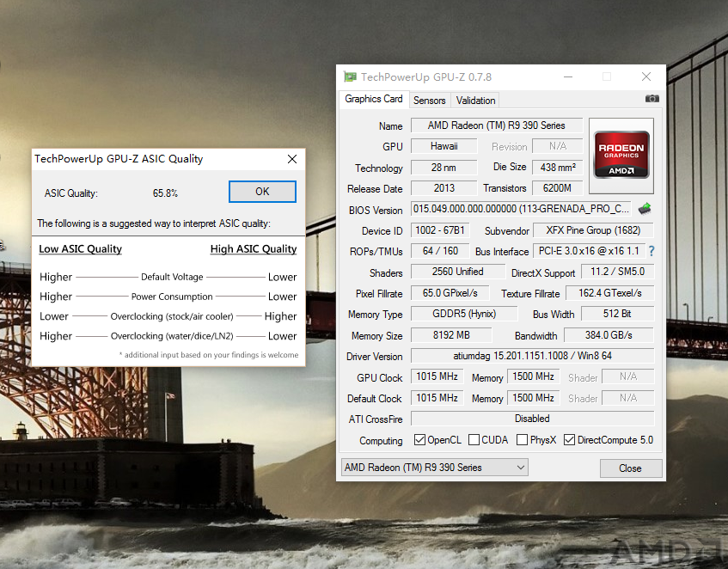
Task: Click the ROPs/TMUs value 64 / 160
Action: (x=440, y=251)
